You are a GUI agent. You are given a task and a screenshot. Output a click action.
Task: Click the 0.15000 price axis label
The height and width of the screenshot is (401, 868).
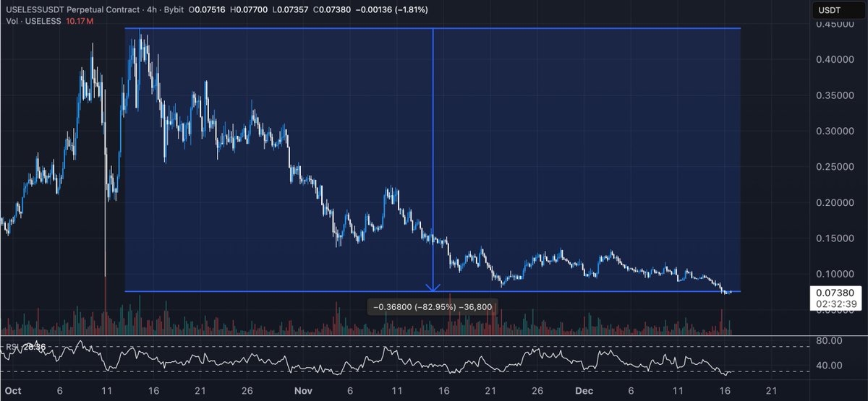point(835,238)
